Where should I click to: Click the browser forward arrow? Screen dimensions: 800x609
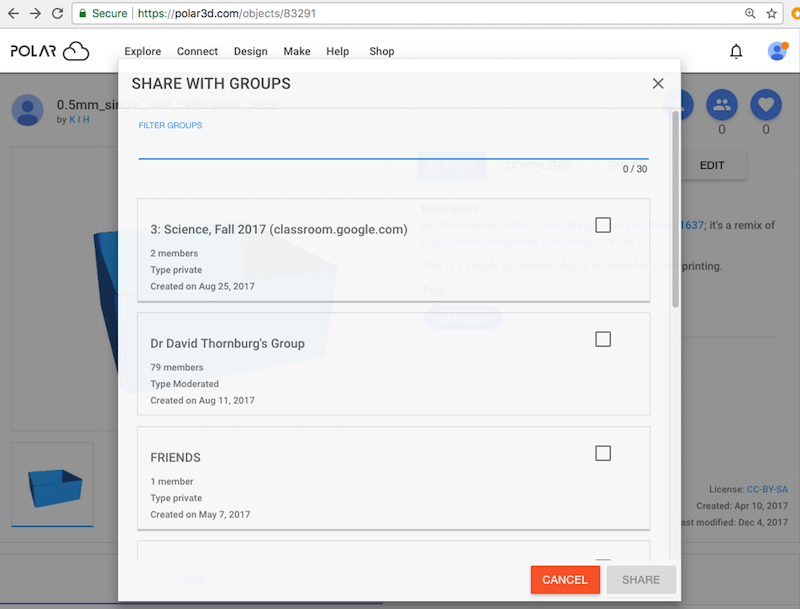click(35, 13)
